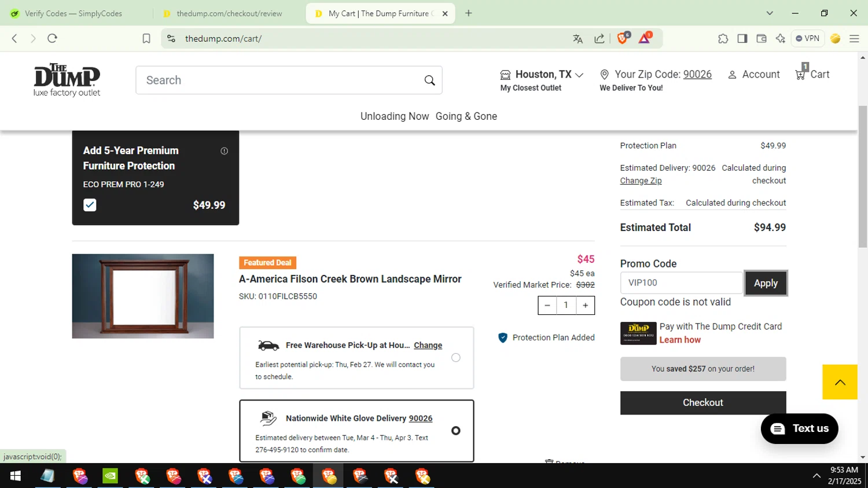Click the Text us chat button
868x488 pixels.
[800, 428]
